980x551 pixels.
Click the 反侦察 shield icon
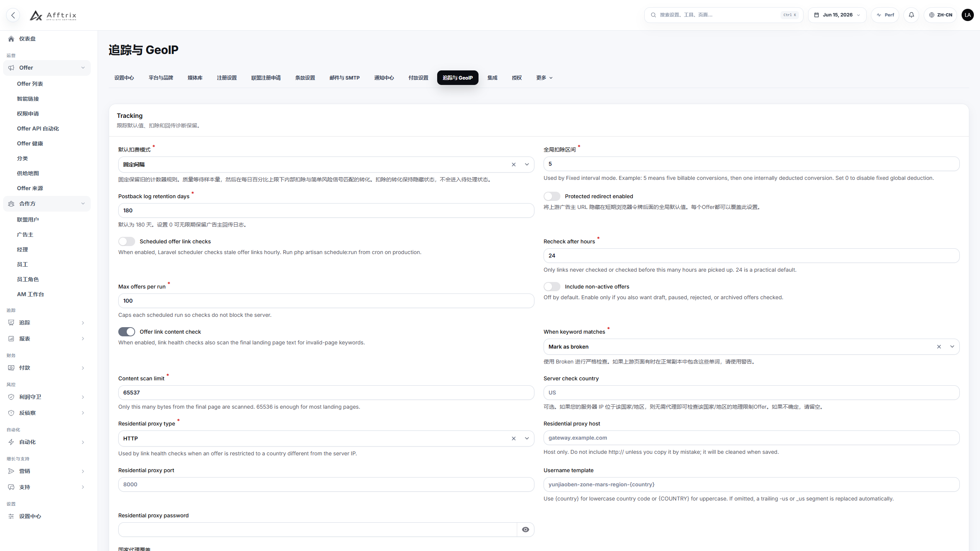(11, 413)
